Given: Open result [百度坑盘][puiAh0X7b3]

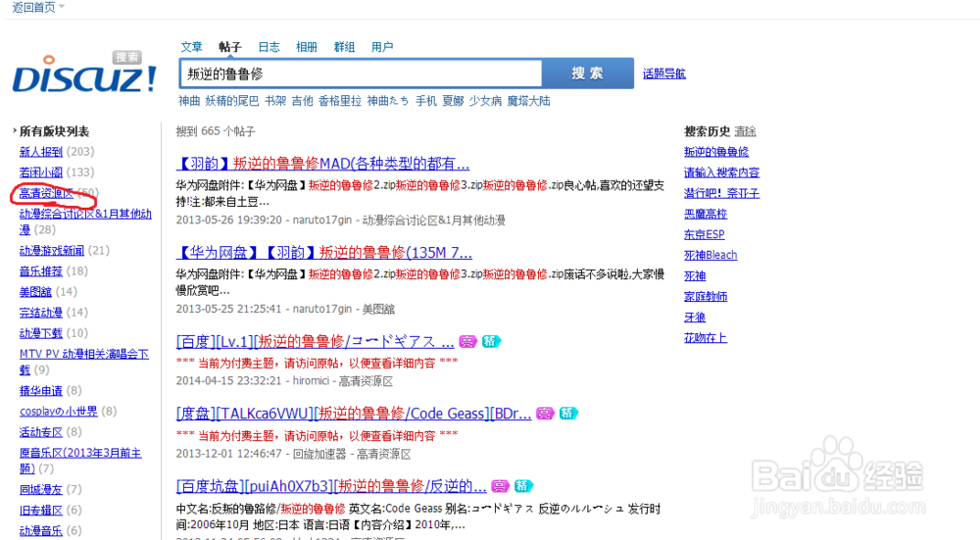Looking at the screenshot, I should (331, 486).
